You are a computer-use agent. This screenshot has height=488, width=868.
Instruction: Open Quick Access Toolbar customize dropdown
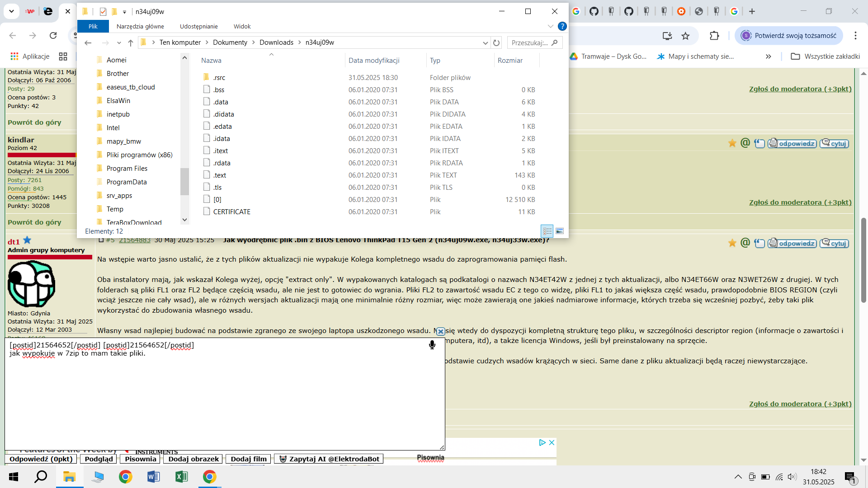125,12
